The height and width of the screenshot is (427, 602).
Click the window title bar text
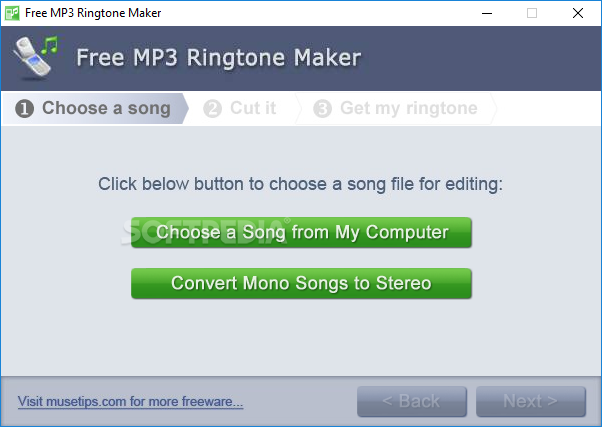point(93,13)
